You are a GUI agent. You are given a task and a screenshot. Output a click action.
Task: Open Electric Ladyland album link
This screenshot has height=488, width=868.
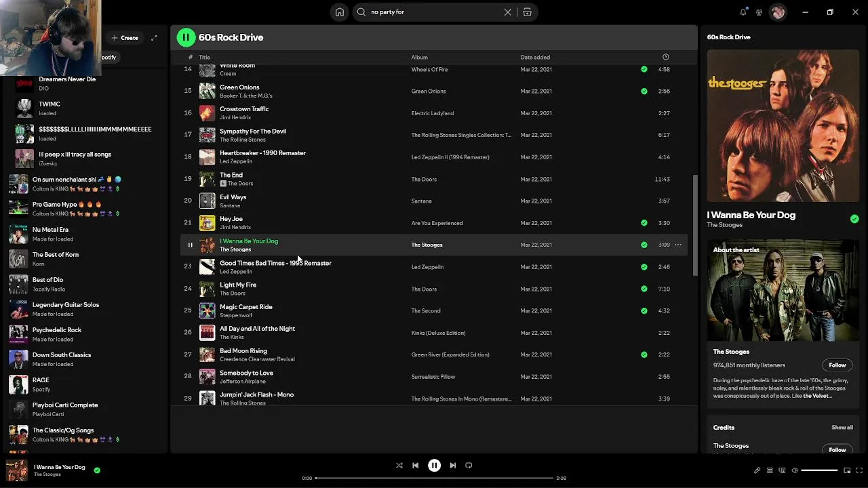pyautogui.click(x=432, y=113)
